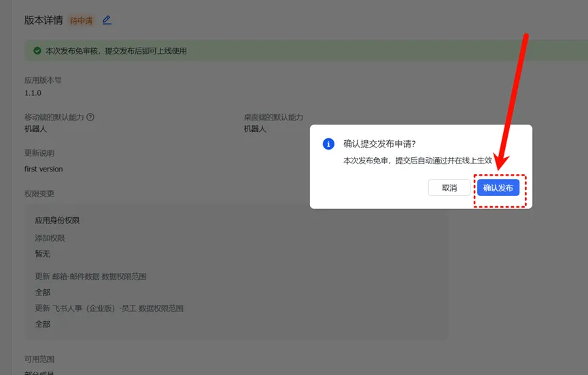Click the 添加权限 label
Viewport: 588px width, 375px height.
[x=50, y=238]
